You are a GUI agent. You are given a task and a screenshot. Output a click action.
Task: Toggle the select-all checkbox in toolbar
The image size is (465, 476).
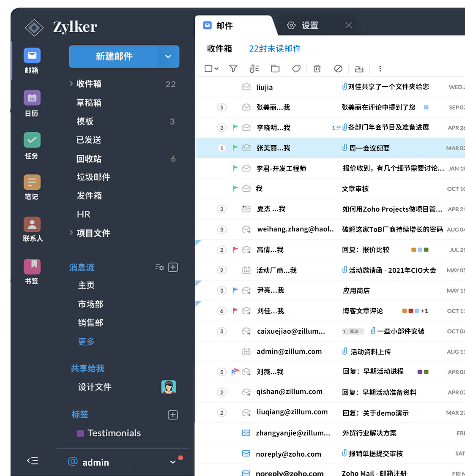pyautogui.click(x=208, y=68)
